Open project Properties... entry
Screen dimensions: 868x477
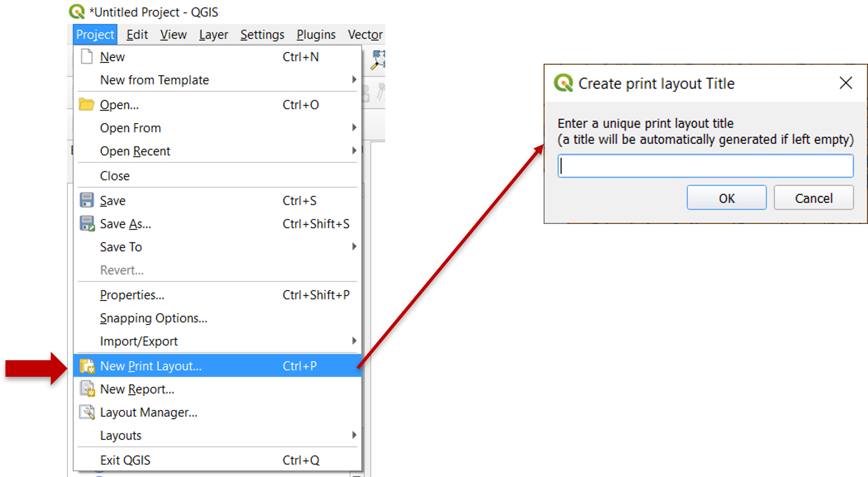(x=217, y=295)
